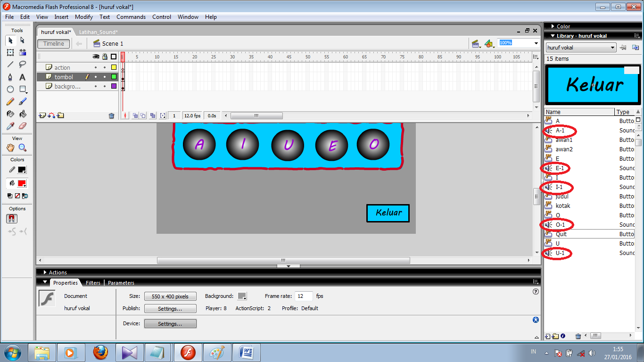Select the Selection (arrow) tool
This screenshot has width=644, height=362.
10,40
